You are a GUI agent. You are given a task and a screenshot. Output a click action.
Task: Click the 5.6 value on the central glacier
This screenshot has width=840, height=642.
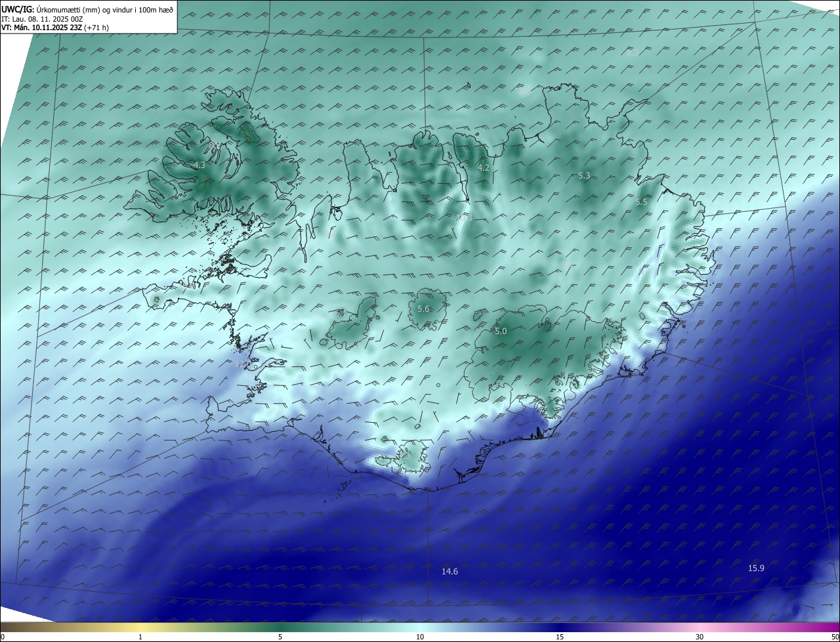423,309
